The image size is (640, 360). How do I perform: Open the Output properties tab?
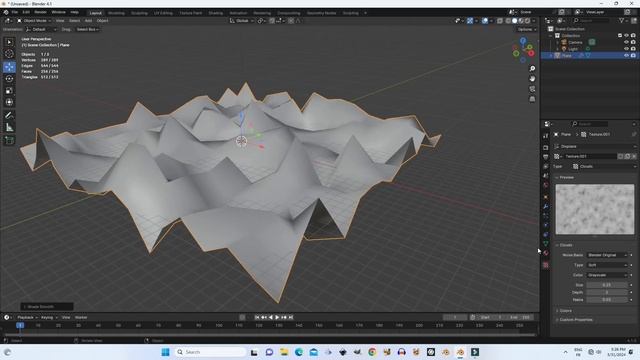click(546, 157)
